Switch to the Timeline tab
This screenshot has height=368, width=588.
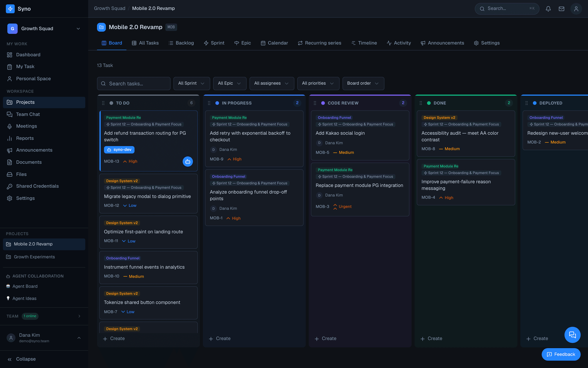pos(364,43)
